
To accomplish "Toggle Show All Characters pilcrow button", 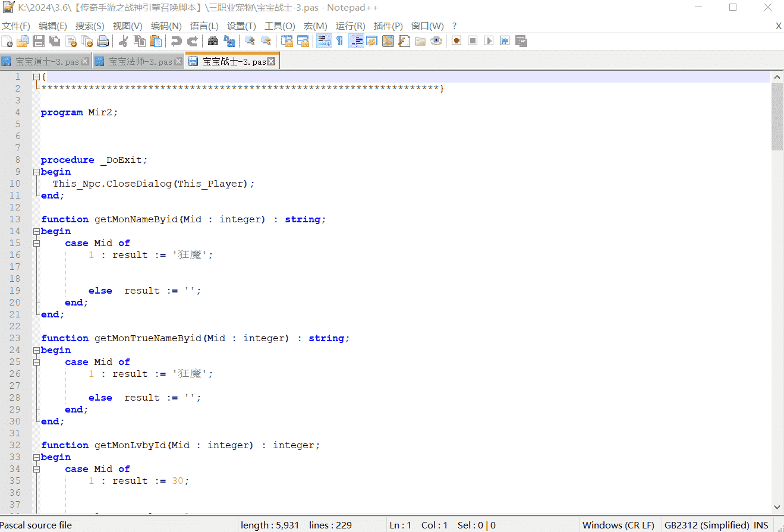I will 339,41.
